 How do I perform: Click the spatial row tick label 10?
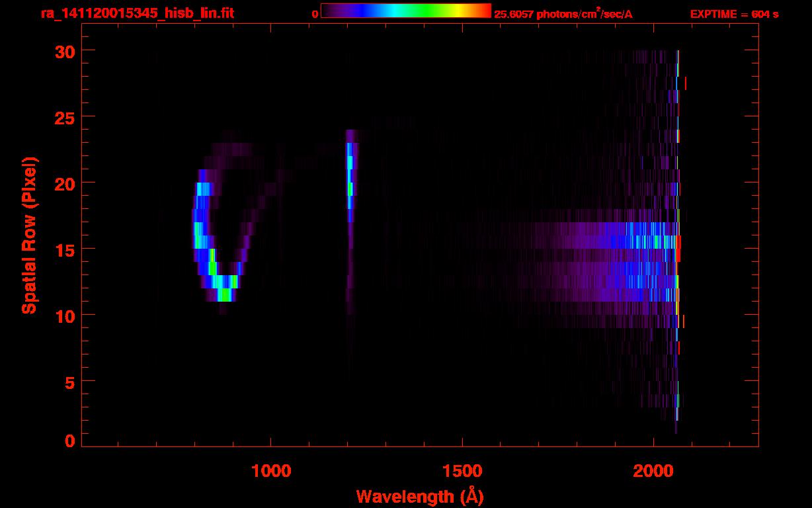[x=65, y=316]
